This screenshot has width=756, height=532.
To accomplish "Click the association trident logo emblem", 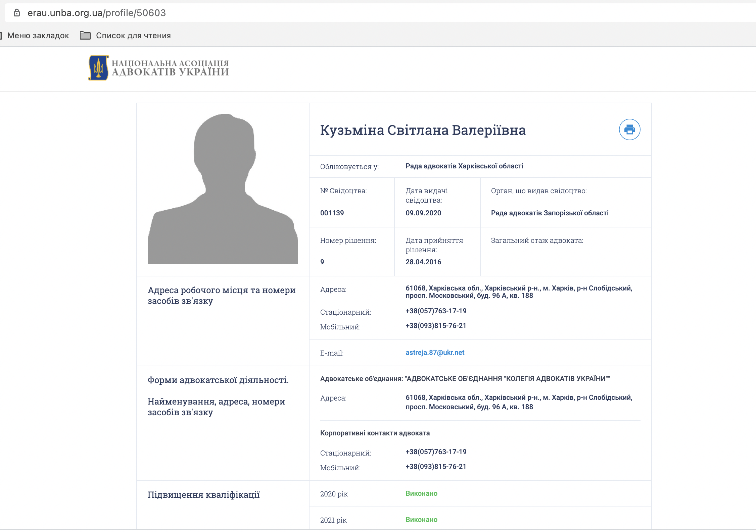I will pos(98,68).
